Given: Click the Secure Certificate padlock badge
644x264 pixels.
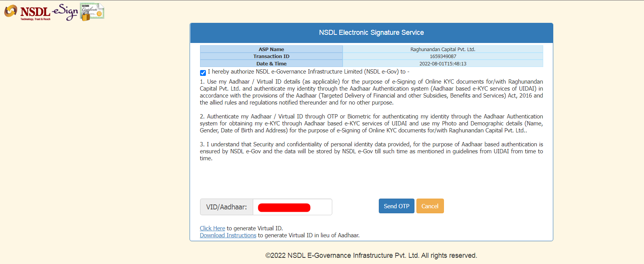Looking at the screenshot, I should point(92,12).
